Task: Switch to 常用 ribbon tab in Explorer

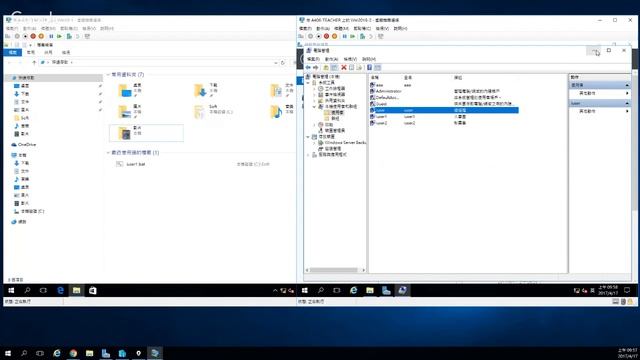Action: (x=31, y=52)
